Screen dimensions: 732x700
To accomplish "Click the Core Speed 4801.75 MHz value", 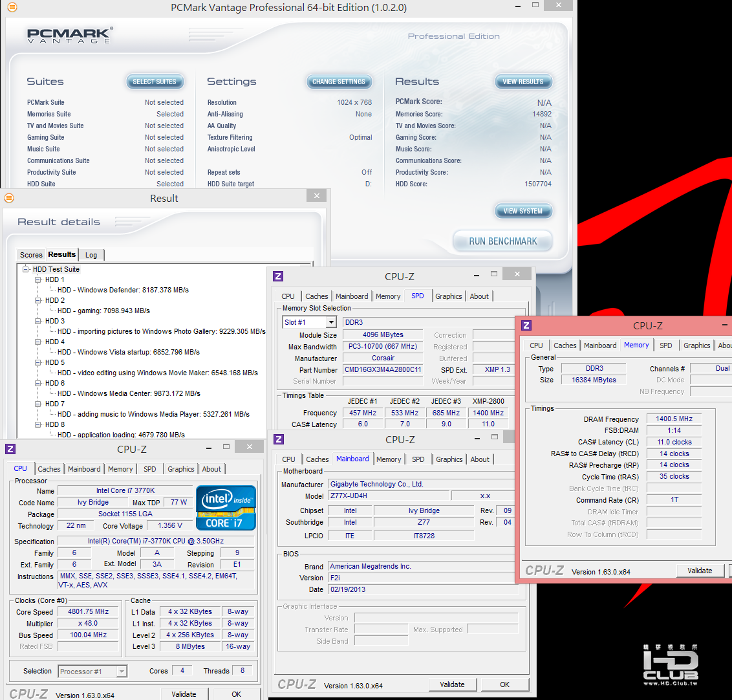I will (x=88, y=611).
